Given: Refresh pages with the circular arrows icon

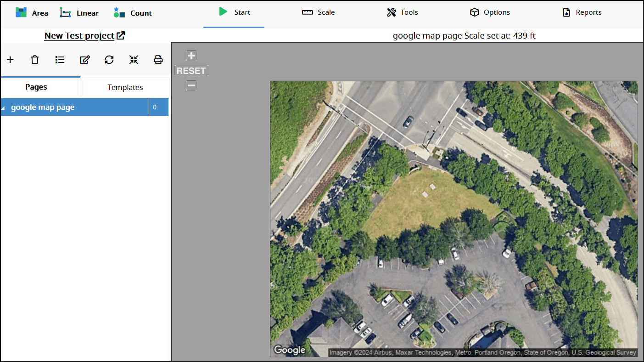Looking at the screenshot, I should click(x=109, y=60).
